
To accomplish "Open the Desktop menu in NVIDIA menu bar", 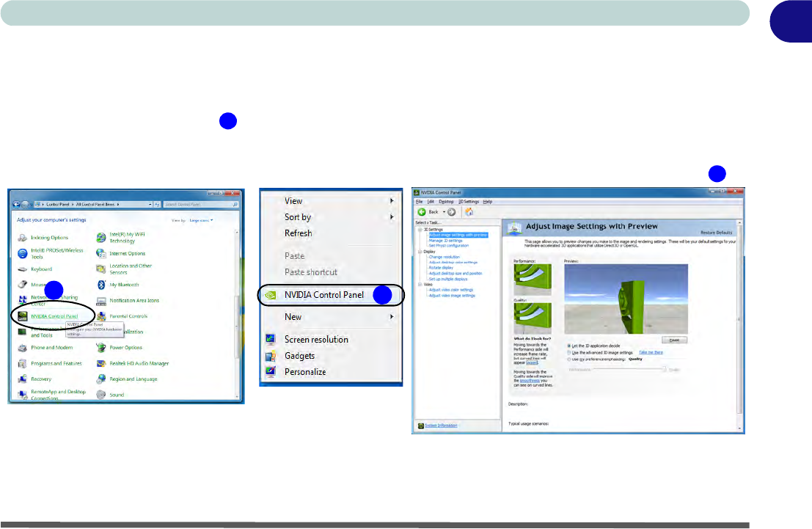I will [x=446, y=201].
